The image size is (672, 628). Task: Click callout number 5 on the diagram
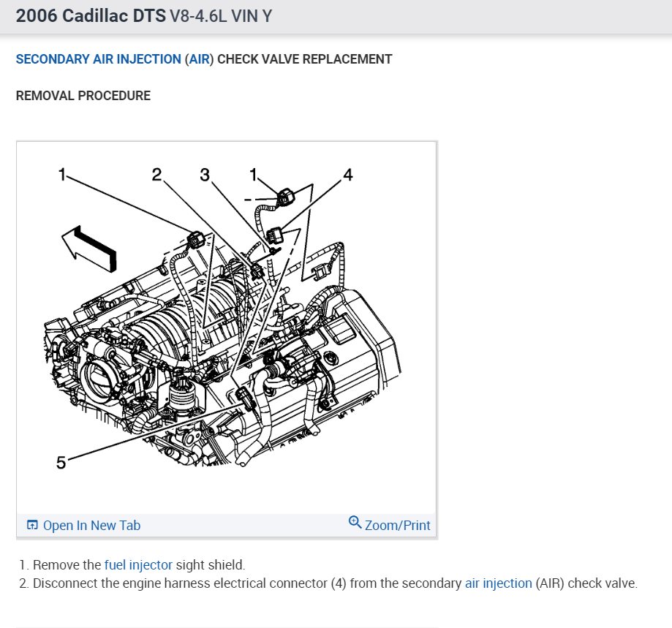click(x=61, y=463)
